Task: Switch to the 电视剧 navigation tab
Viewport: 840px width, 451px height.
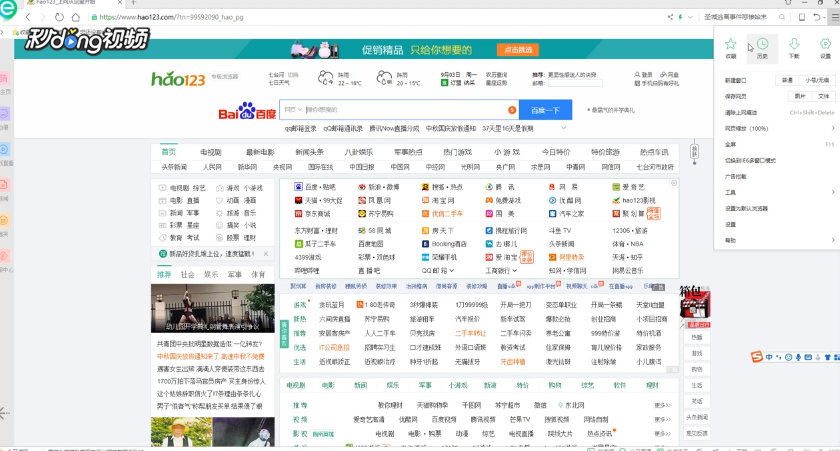Action: [211, 152]
